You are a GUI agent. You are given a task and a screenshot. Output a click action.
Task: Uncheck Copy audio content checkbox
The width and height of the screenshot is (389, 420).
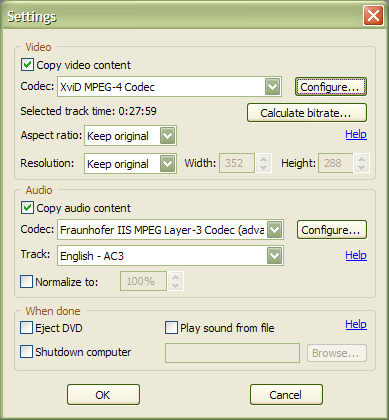(27, 208)
